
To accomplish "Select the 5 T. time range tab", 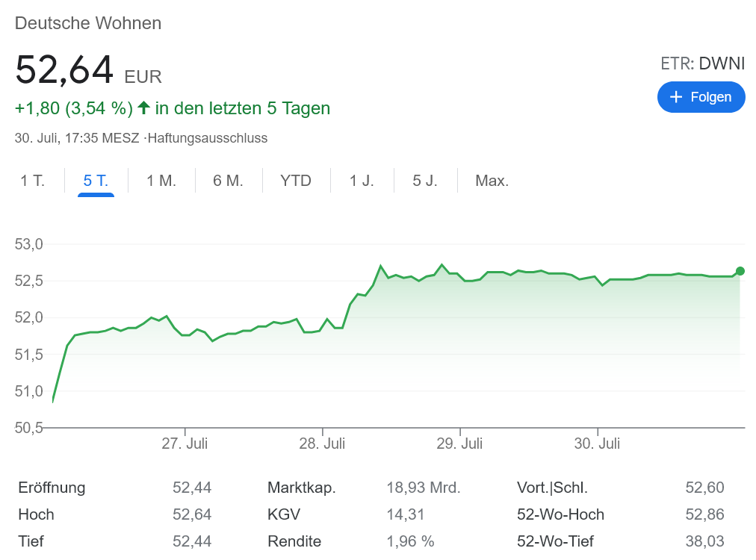I will [x=96, y=181].
